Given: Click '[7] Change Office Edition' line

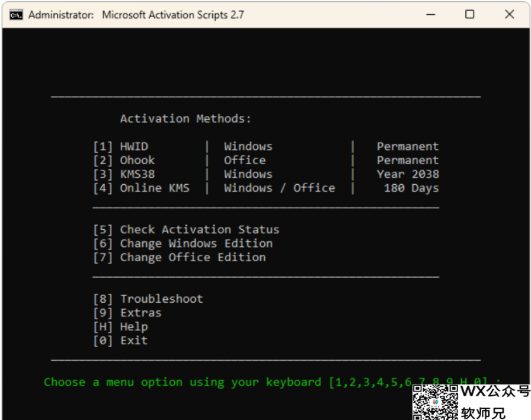Looking at the screenshot, I should [180, 258].
